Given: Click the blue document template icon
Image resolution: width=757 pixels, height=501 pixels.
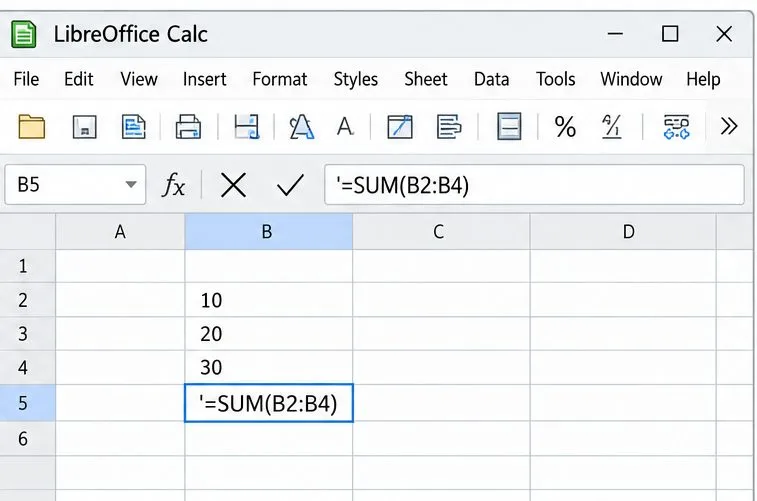Looking at the screenshot, I should (x=133, y=127).
